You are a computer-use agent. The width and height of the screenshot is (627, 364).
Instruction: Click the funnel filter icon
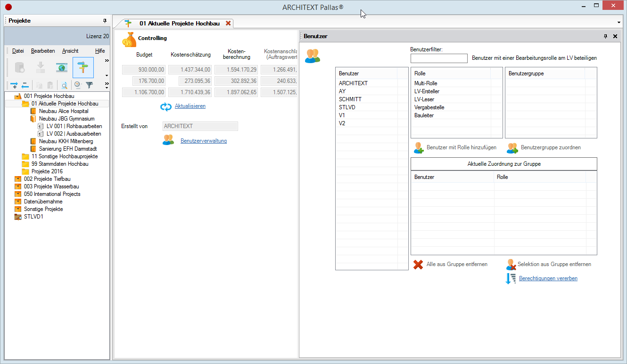(89, 85)
